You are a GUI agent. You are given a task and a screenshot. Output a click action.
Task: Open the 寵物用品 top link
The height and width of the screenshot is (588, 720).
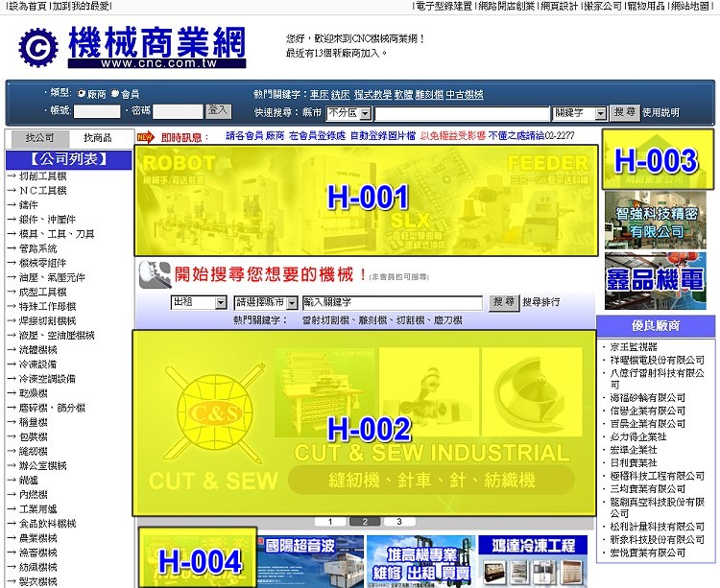coord(646,7)
